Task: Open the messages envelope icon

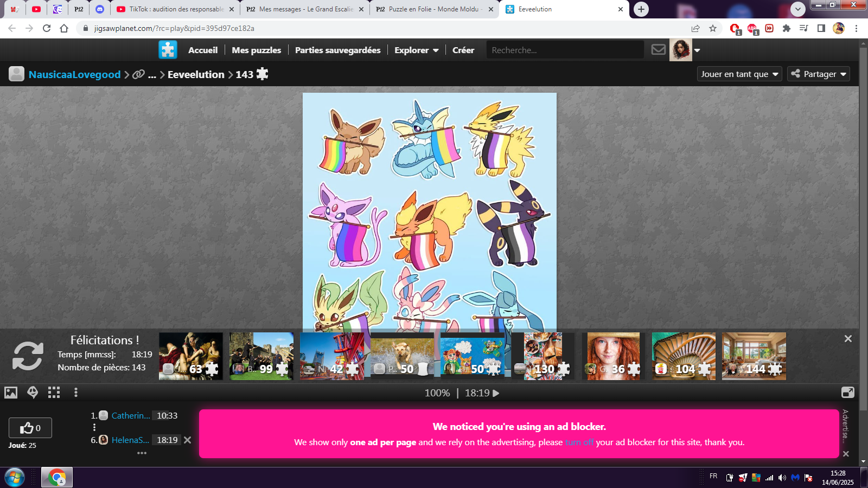Action: click(658, 50)
